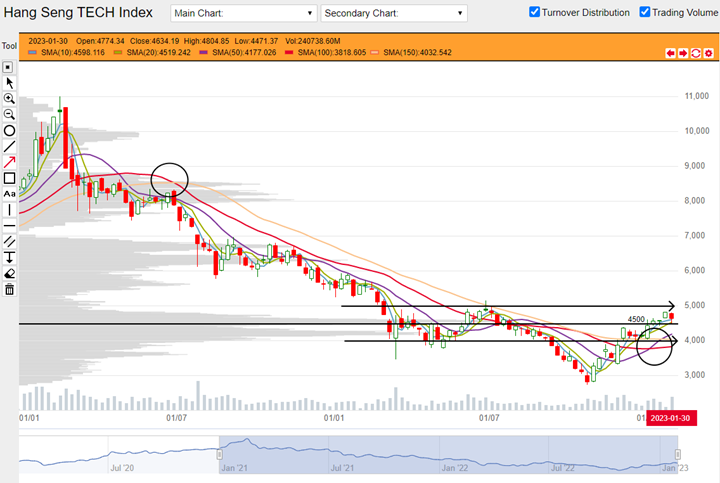
Task: Click the SMA(20):4519.242 value text
Action: pyautogui.click(x=158, y=53)
